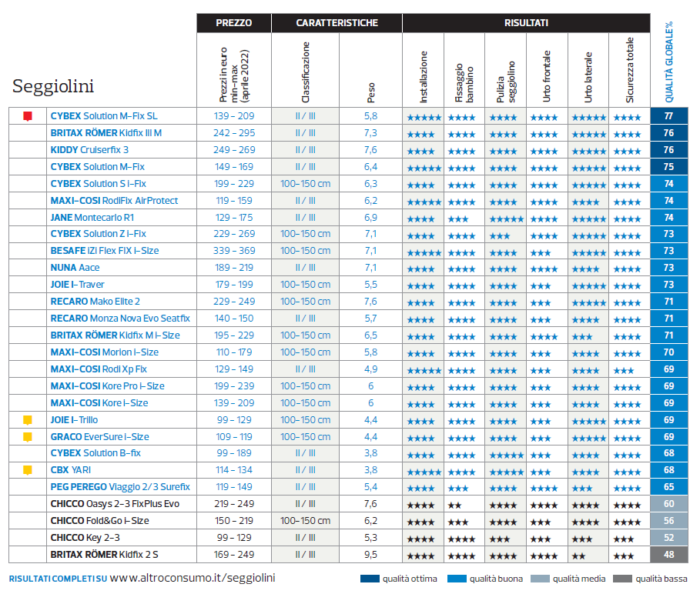Click the price range 110 – 179

click(x=234, y=352)
